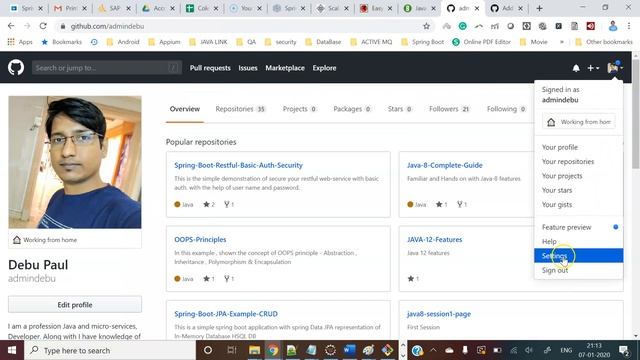The height and width of the screenshot is (360, 640).
Task: Open the notifications bell icon
Action: (576, 68)
